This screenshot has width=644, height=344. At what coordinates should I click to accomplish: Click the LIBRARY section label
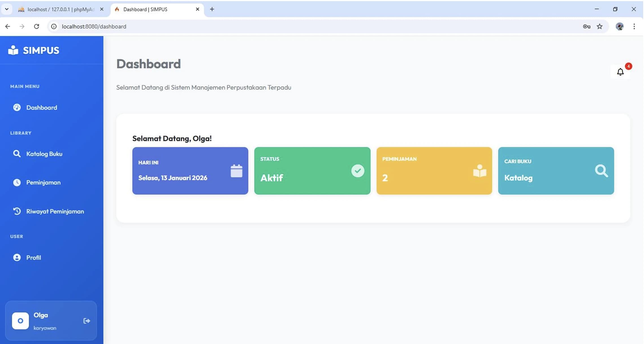(21, 133)
